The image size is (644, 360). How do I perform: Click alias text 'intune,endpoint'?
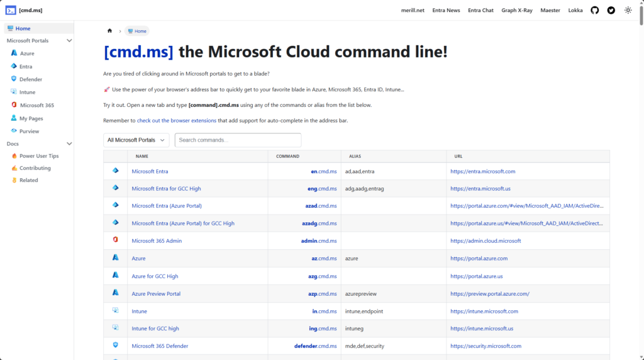(x=364, y=312)
